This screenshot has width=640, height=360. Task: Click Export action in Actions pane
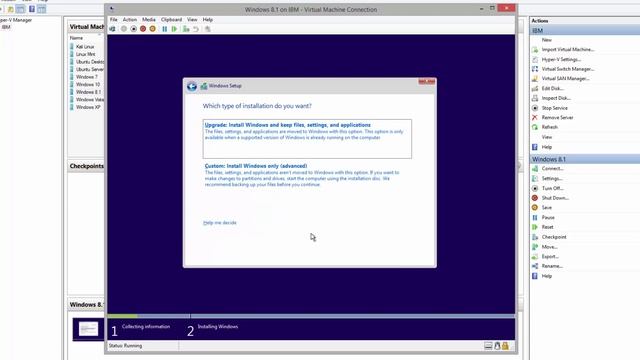tap(550, 257)
